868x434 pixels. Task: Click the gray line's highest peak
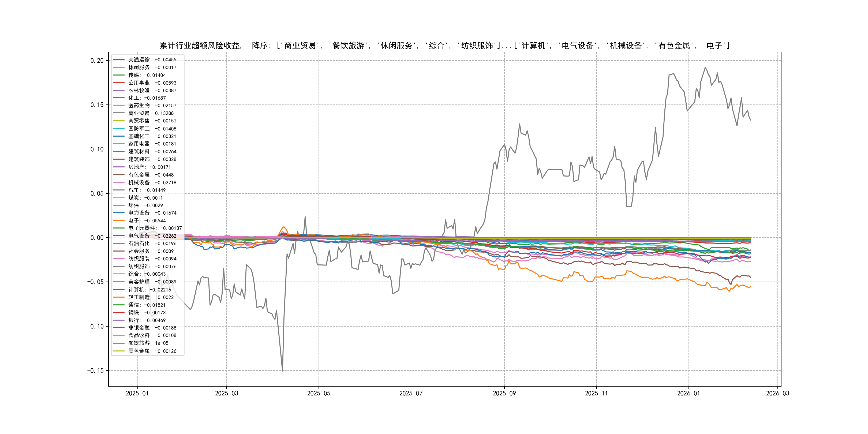coord(705,68)
